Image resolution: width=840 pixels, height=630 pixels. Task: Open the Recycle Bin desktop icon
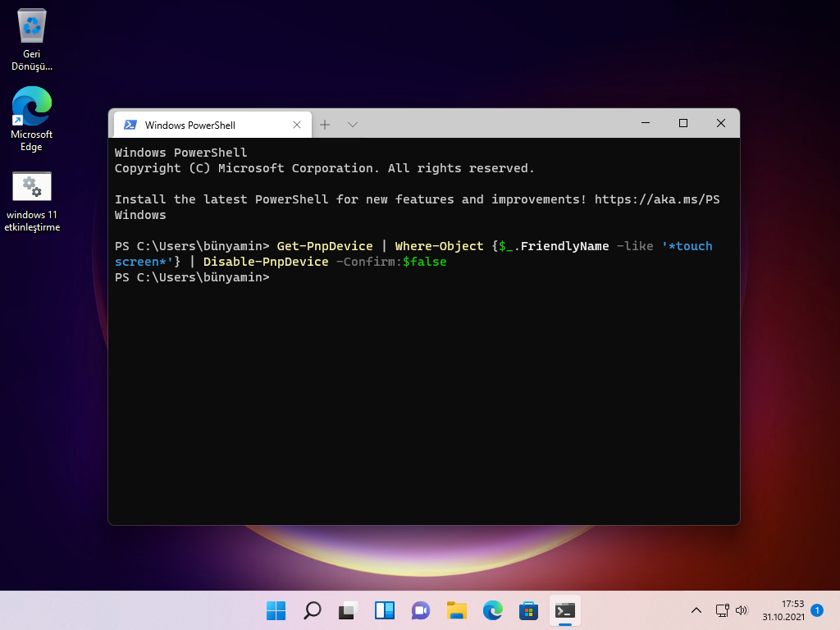click(x=32, y=40)
